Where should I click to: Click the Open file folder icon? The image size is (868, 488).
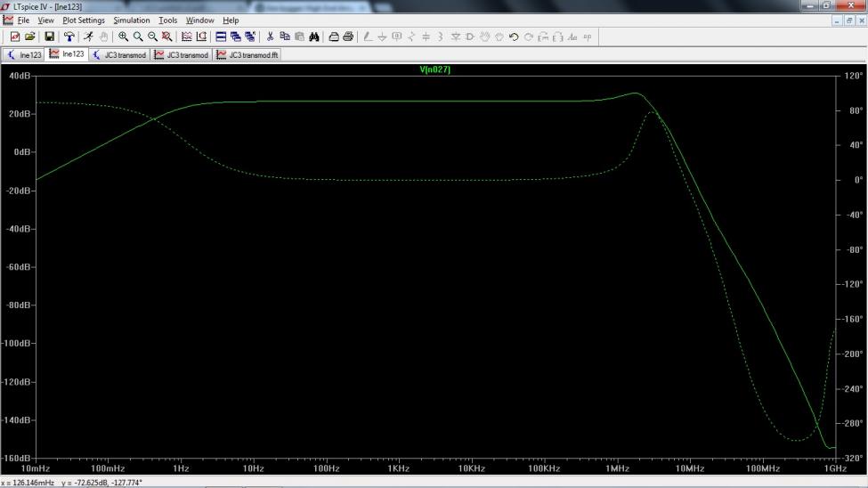coord(30,37)
